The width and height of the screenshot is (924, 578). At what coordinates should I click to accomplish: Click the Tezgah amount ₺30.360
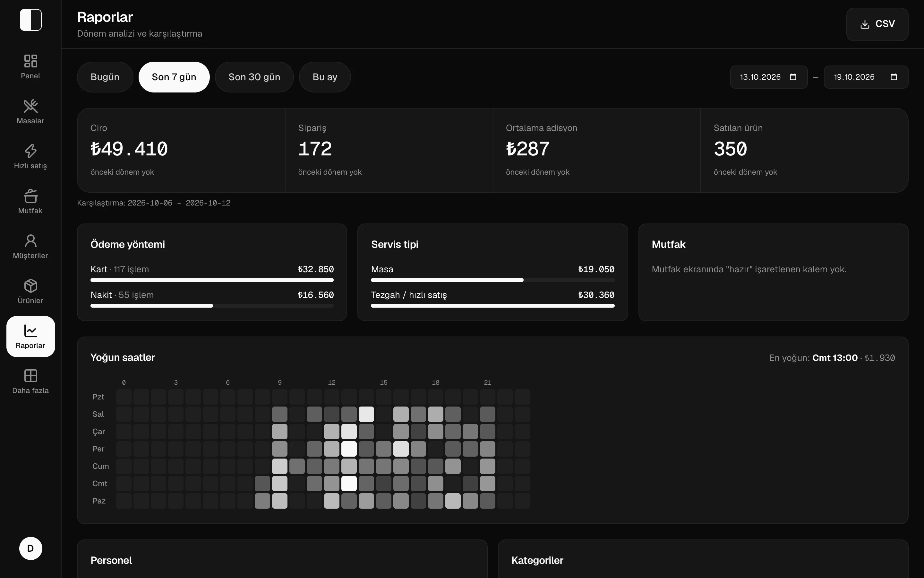coord(596,295)
